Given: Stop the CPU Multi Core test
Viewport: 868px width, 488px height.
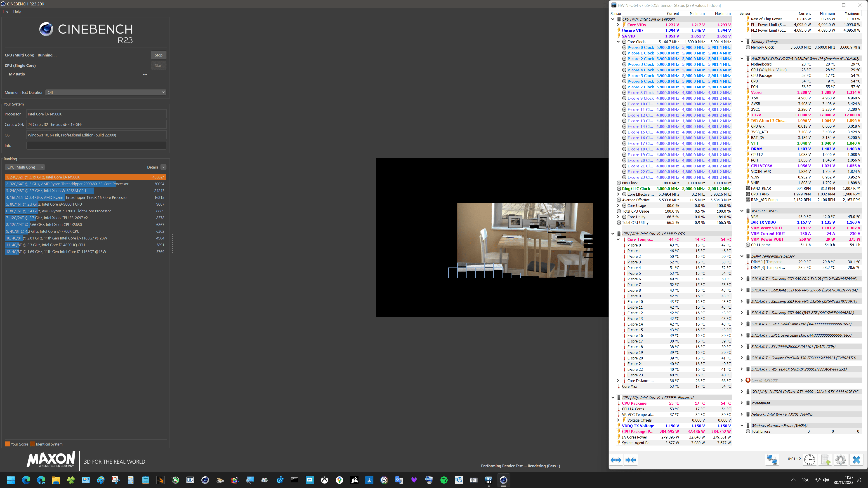Looking at the screenshot, I should click(158, 55).
